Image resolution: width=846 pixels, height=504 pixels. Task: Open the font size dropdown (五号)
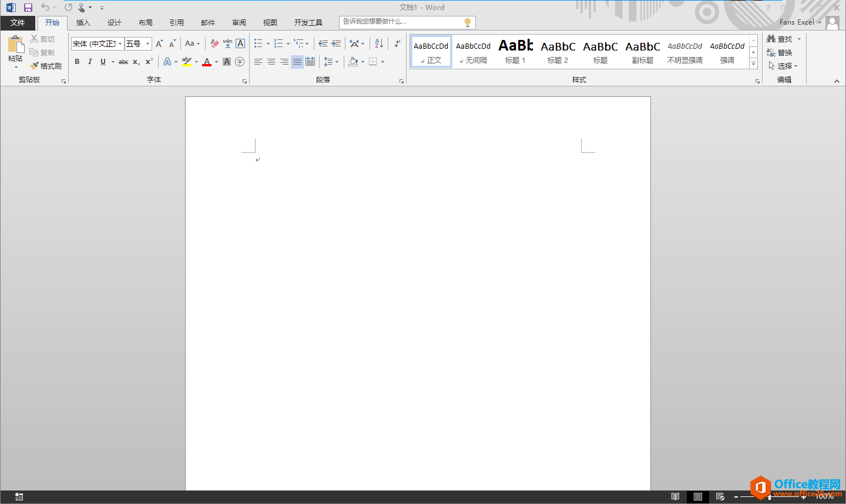(148, 44)
